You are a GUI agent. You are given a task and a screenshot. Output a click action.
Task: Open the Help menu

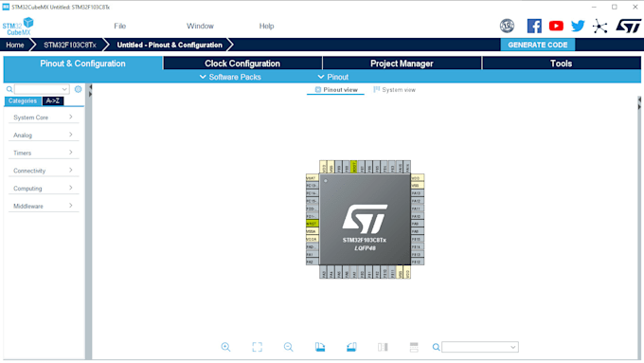266,26
